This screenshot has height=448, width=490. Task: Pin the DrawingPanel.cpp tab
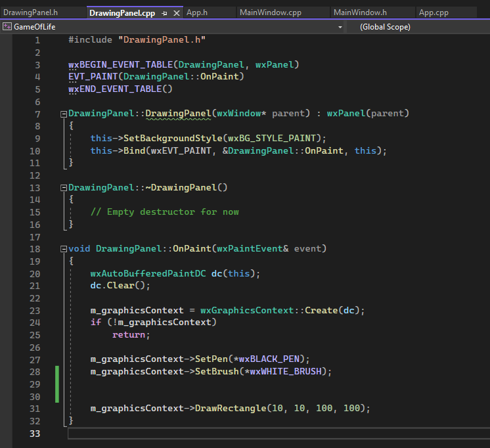tap(164, 13)
